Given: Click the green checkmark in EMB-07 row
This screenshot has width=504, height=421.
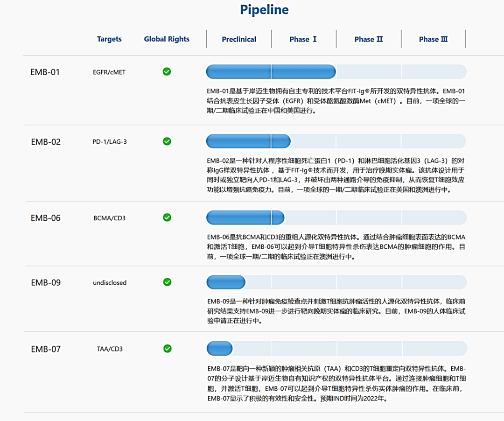Looking at the screenshot, I should tap(168, 348).
